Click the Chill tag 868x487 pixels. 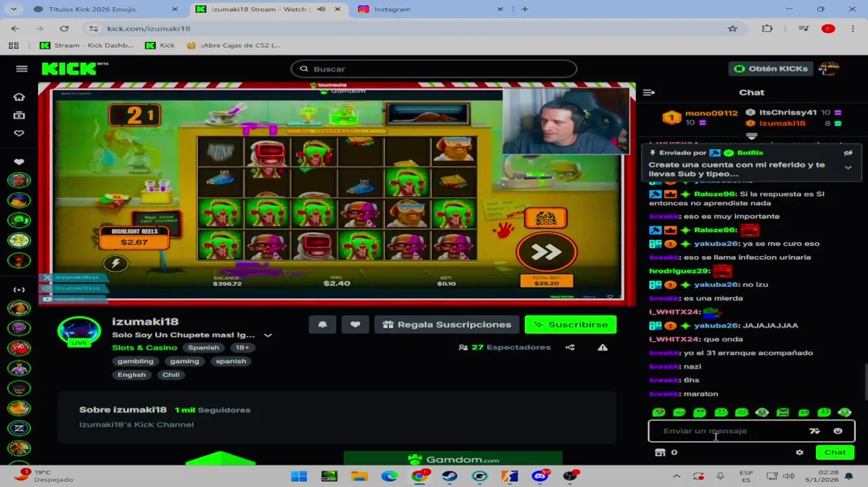click(170, 375)
